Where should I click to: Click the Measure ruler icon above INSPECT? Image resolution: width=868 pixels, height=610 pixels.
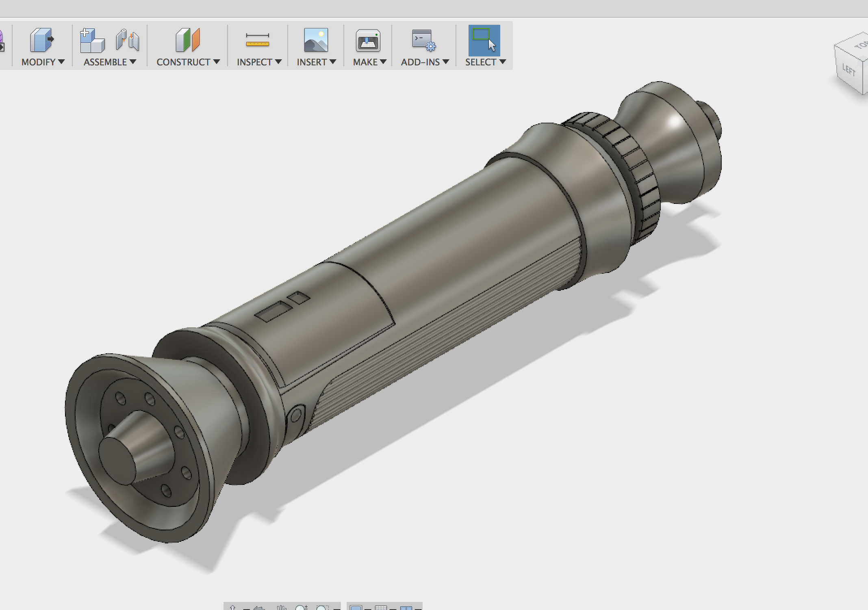click(x=258, y=40)
